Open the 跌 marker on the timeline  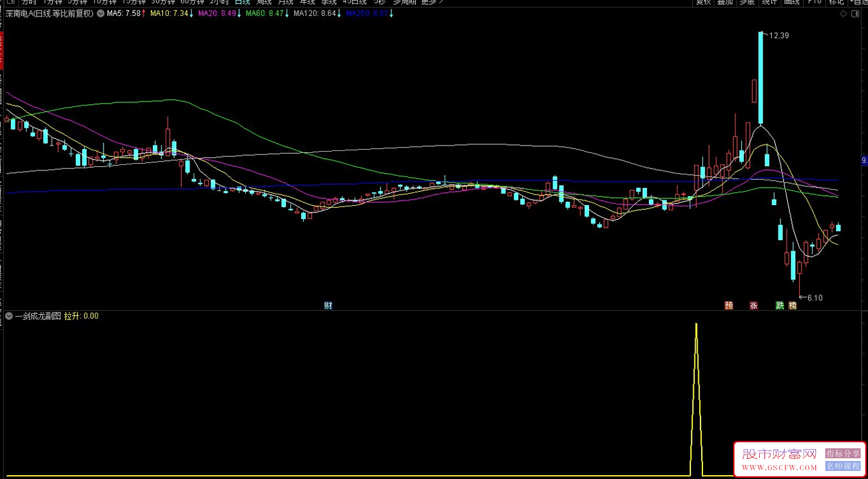(x=779, y=306)
